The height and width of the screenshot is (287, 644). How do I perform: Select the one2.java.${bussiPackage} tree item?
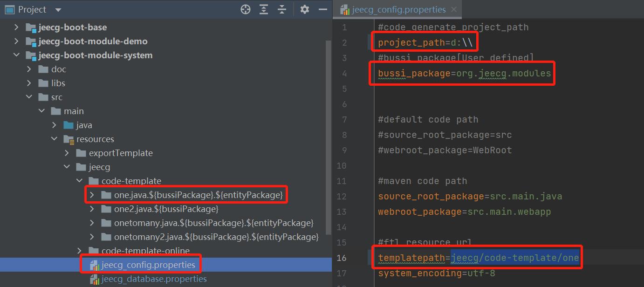click(x=166, y=209)
